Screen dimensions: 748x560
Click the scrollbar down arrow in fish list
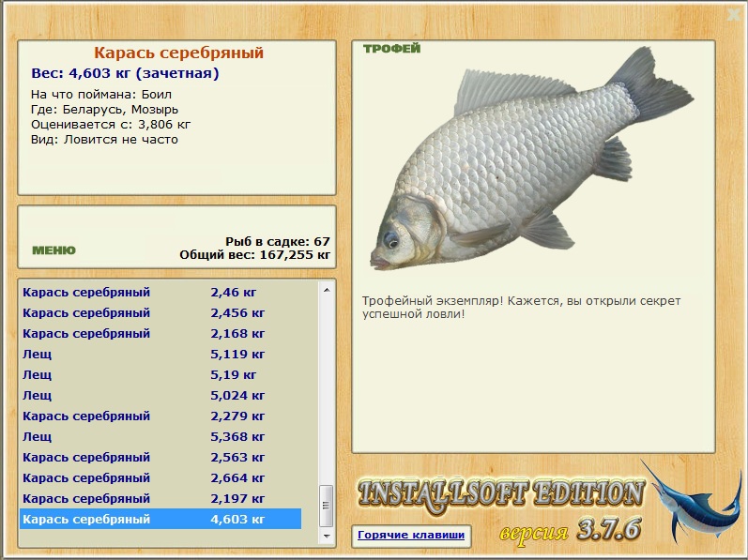327,537
